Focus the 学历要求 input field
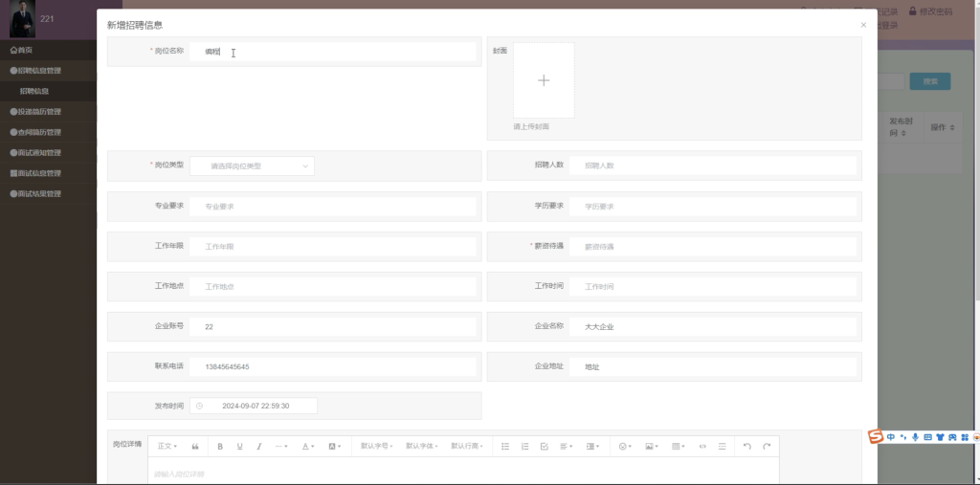This screenshot has width=980, height=485. [x=712, y=207]
